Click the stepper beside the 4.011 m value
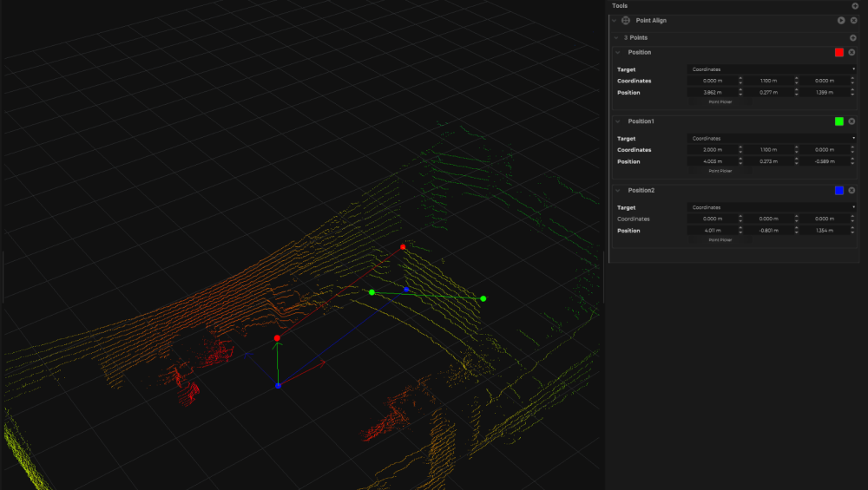This screenshot has height=490, width=868. point(740,232)
